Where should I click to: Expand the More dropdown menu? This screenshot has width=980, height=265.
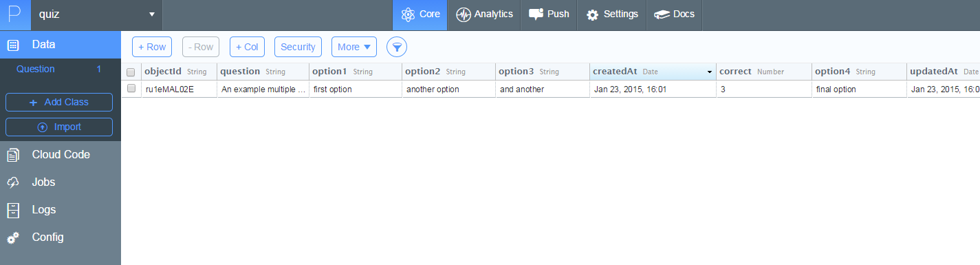[x=354, y=47]
